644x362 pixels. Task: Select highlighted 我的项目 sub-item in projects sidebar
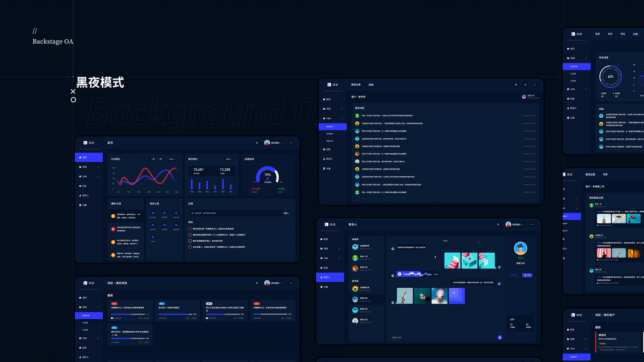89,316
